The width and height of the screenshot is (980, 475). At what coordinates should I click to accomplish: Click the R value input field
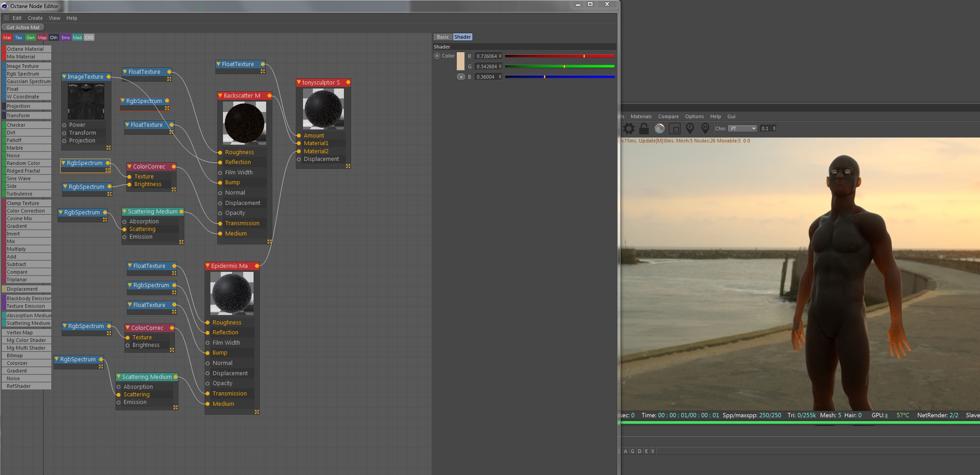tap(487, 56)
